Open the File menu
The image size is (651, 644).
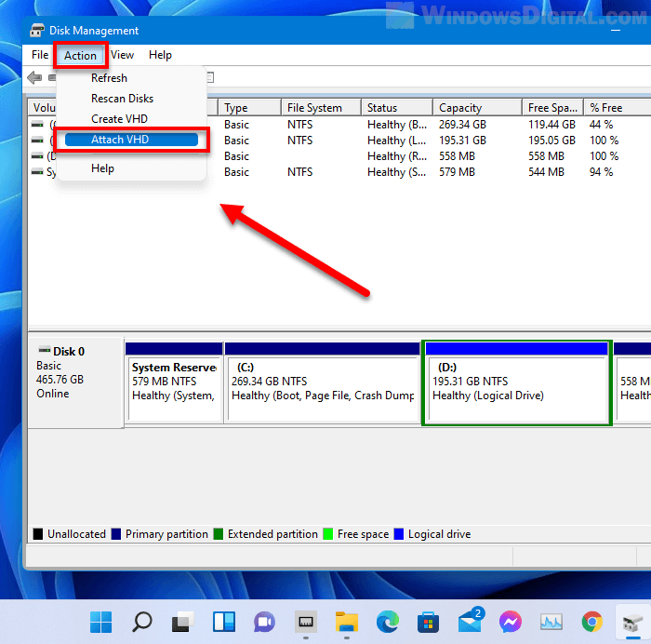point(40,55)
